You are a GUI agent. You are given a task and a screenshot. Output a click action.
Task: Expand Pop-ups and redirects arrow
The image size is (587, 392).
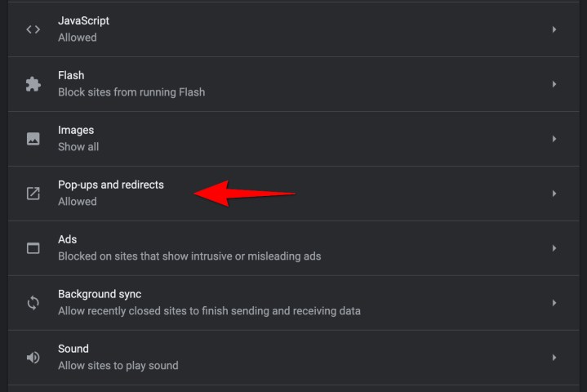pyautogui.click(x=554, y=194)
